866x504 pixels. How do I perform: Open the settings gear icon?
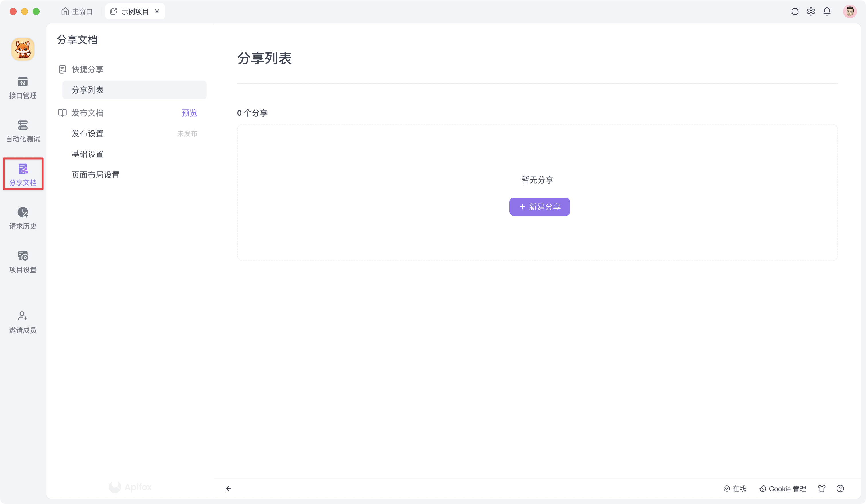pos(811,11)
